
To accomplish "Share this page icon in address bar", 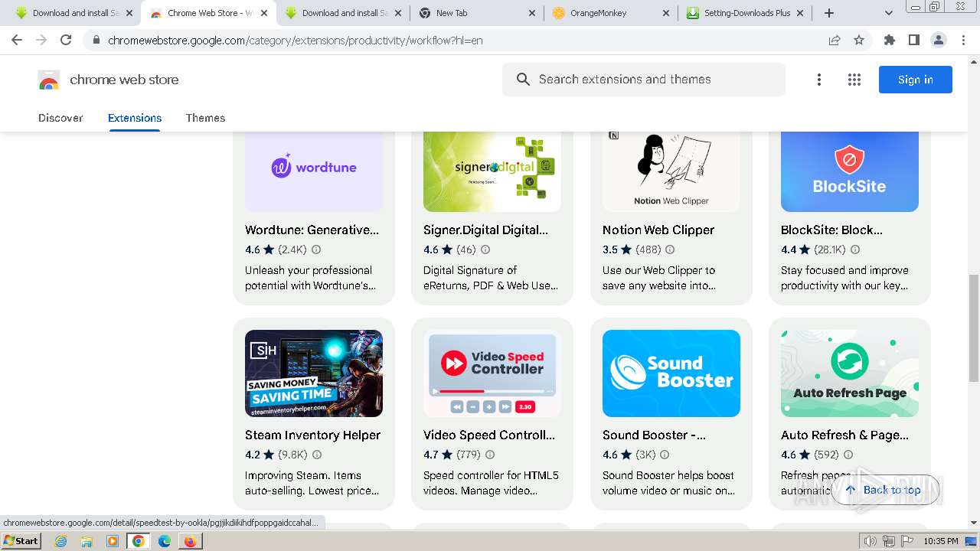I will point(835,40).
